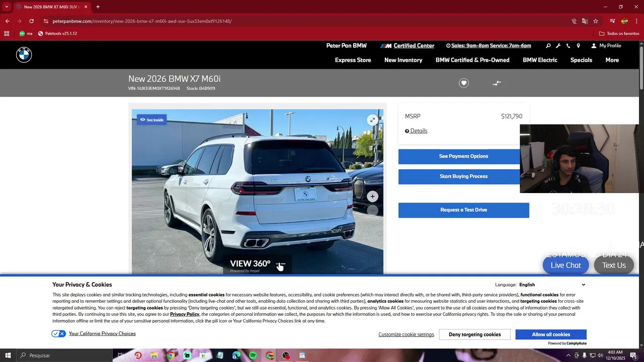Open Express Store menu
This screenshot has height=362, width=644.
pyautogui.click(x=353, y=60)
